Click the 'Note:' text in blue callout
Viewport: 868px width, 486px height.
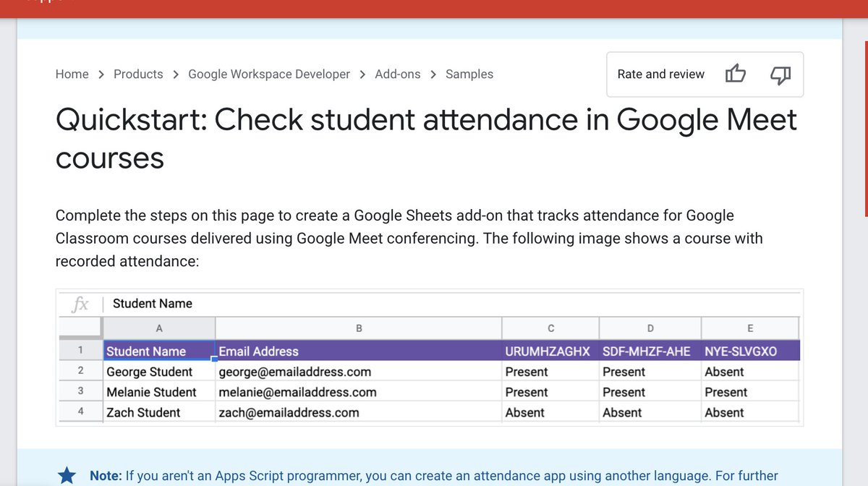pos(106,476)
